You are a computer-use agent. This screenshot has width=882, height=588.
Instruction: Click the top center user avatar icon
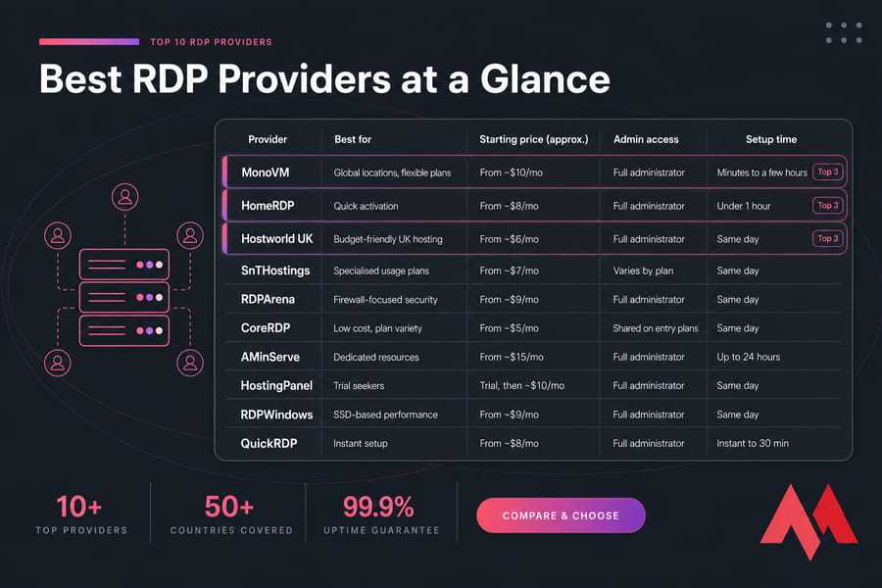point(124,197)
